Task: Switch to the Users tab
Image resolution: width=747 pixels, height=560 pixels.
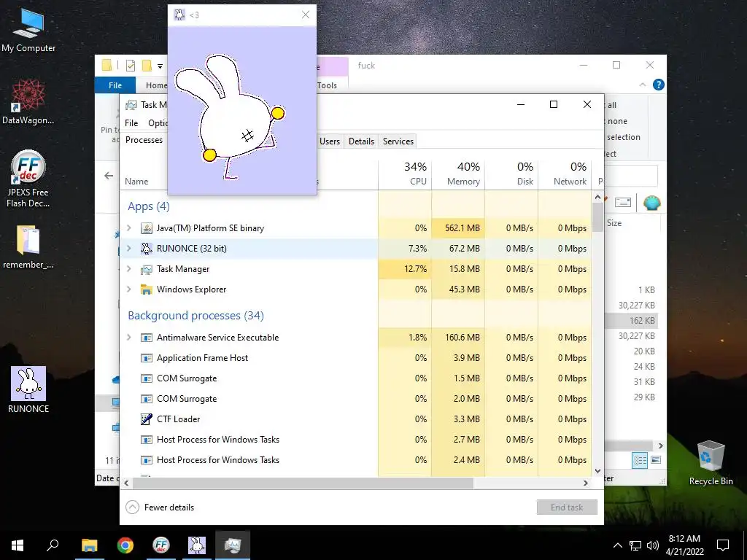Action: click(330, 141)
